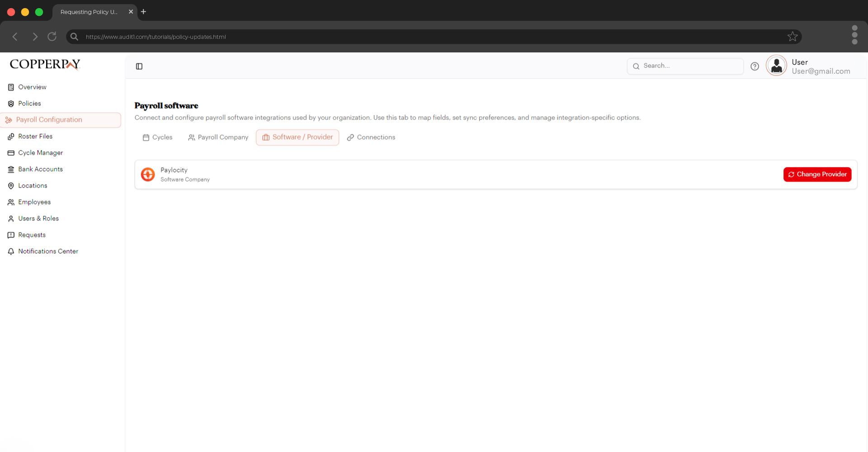The image size is (868, 452).
Task: Open the Connections tab options
Action: (x=371, y=137)
